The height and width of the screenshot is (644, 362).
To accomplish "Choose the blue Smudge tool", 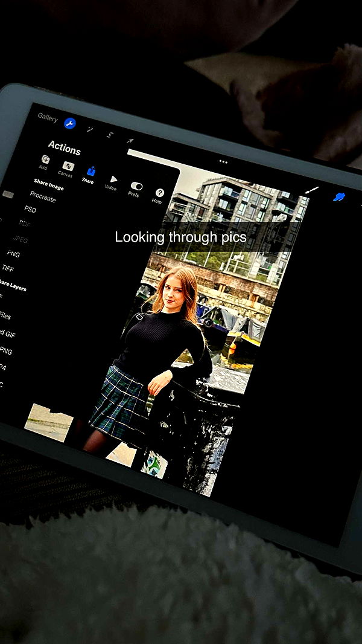I will tap(339, 197).
